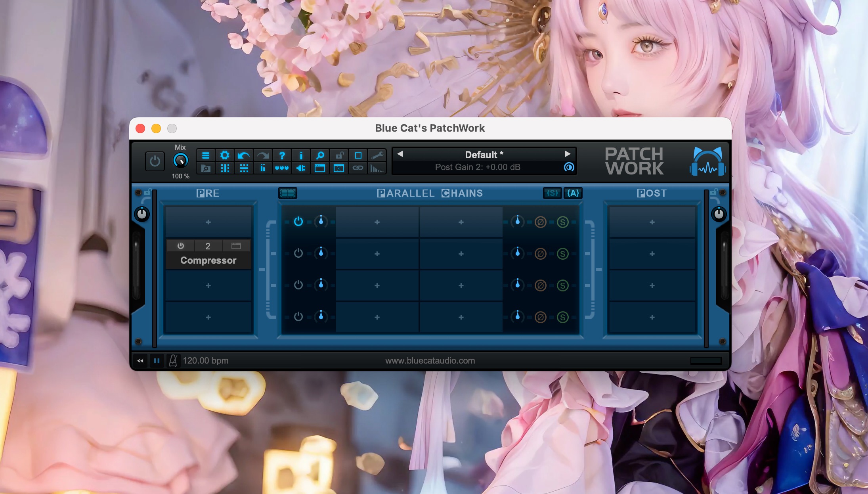The image size is (868, 494).
Task: Add plug-in to first Pre slot
Action: 208,222
